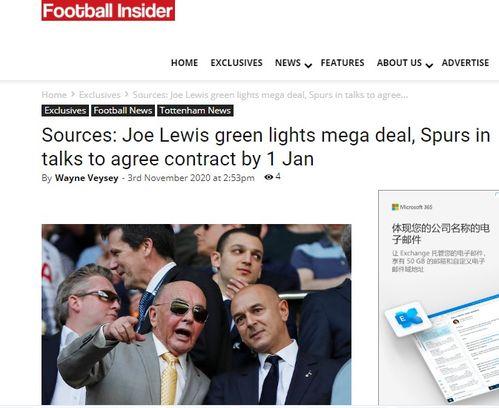Click the Microsoft 365 logo in ad
This screenshot has width=499, height=408.
412,207
